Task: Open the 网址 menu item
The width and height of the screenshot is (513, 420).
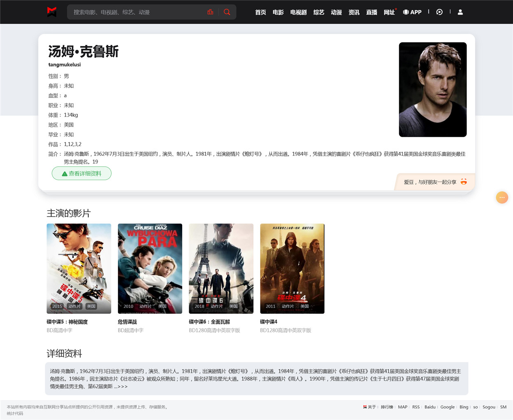Action: coord(389,12)
